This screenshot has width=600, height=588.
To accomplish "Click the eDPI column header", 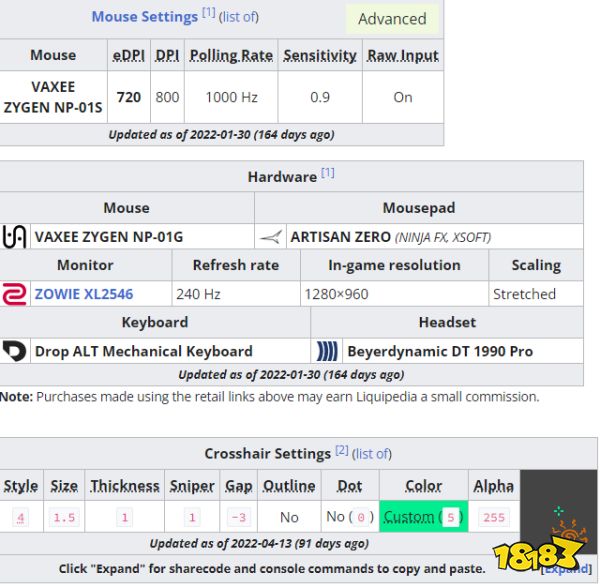I will point(129,55).
